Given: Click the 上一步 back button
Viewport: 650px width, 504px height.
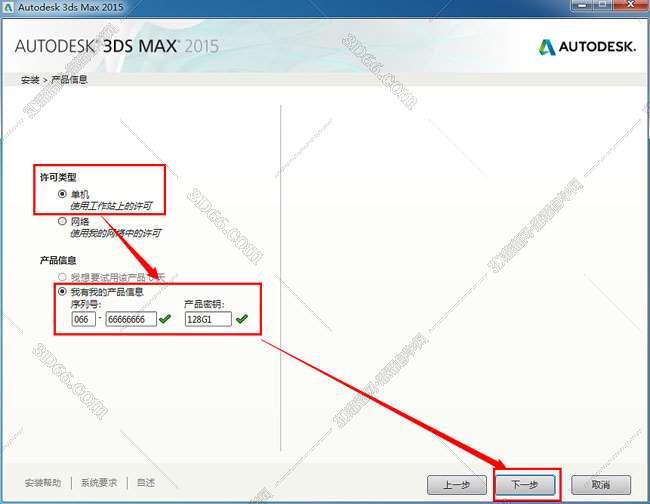Looking at the screenshot, I should point(456,485).
